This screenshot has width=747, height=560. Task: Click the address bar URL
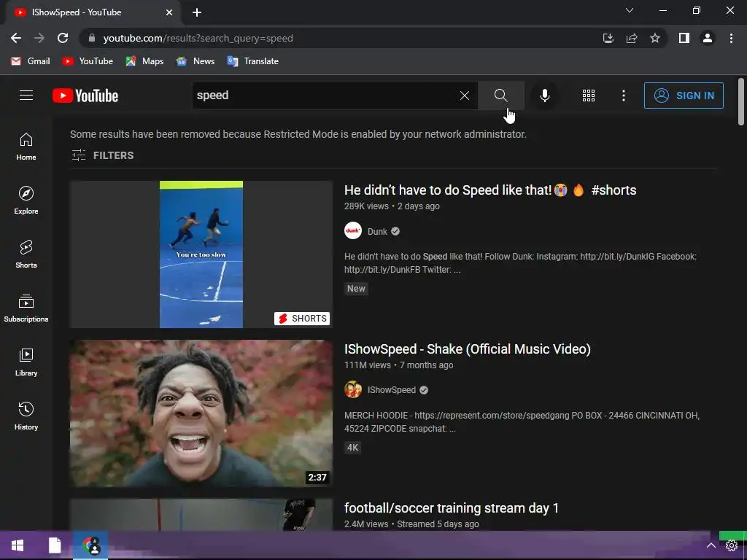coord(198,38)
